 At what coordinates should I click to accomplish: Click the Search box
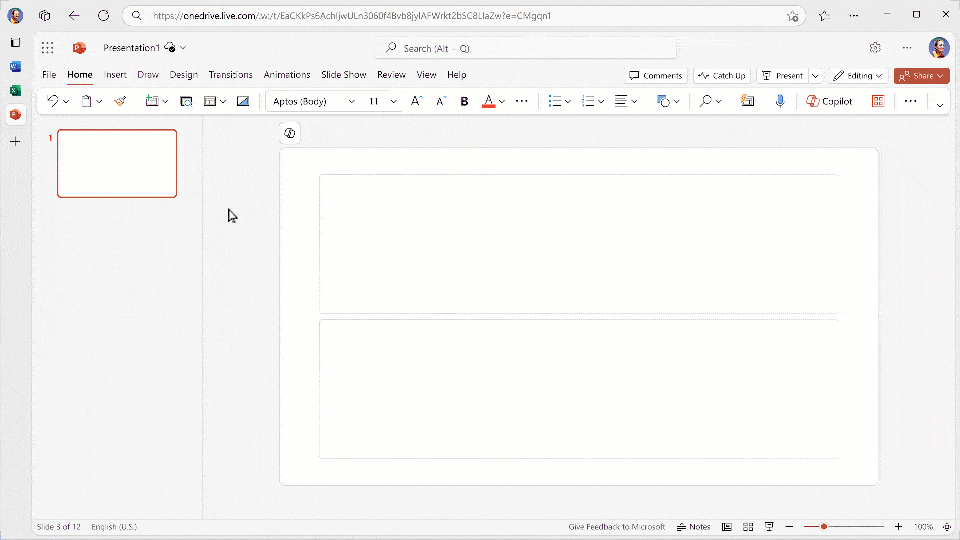527,48
